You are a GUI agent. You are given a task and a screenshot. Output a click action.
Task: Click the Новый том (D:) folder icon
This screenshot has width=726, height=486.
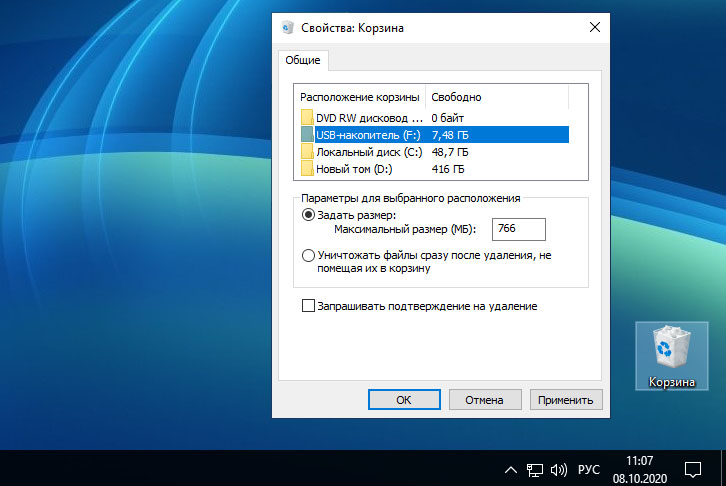(x=307, y=168)
